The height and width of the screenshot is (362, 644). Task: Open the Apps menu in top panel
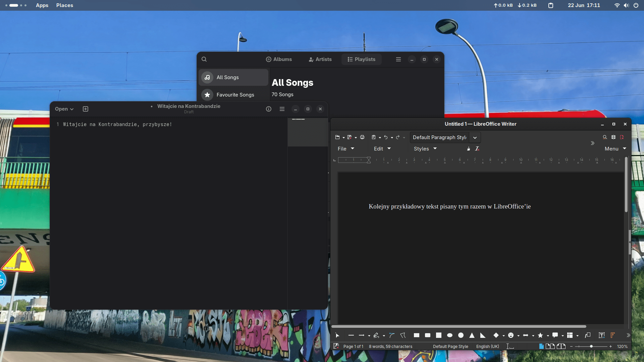tap(42, 5)
